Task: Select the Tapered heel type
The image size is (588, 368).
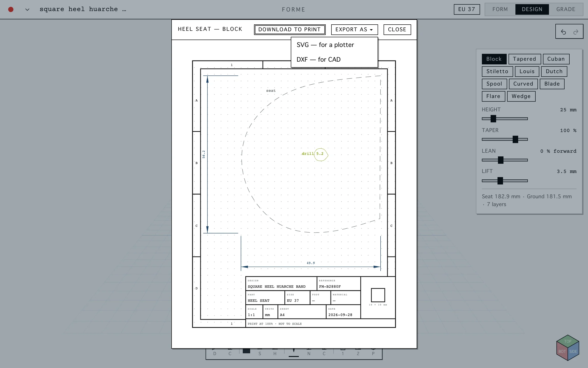Action: [525, 59]
